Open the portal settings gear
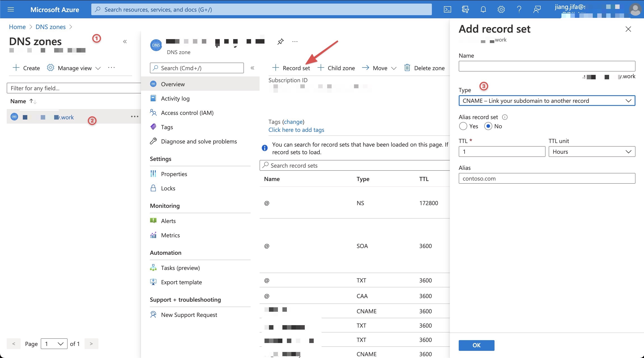This screenshot has height=358, width=644. pyautogui.click(x=501, y=9)
